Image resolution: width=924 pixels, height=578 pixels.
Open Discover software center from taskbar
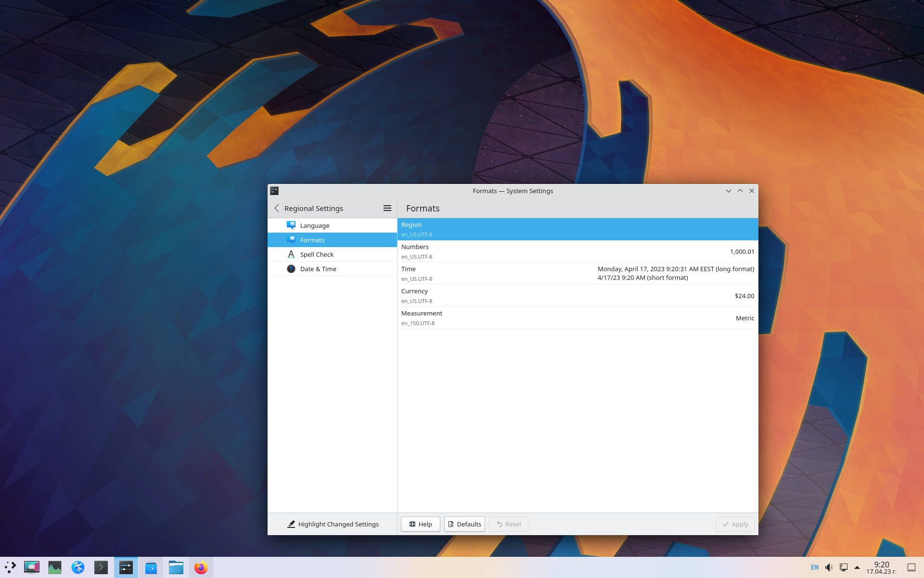click(x=151, y=567)
